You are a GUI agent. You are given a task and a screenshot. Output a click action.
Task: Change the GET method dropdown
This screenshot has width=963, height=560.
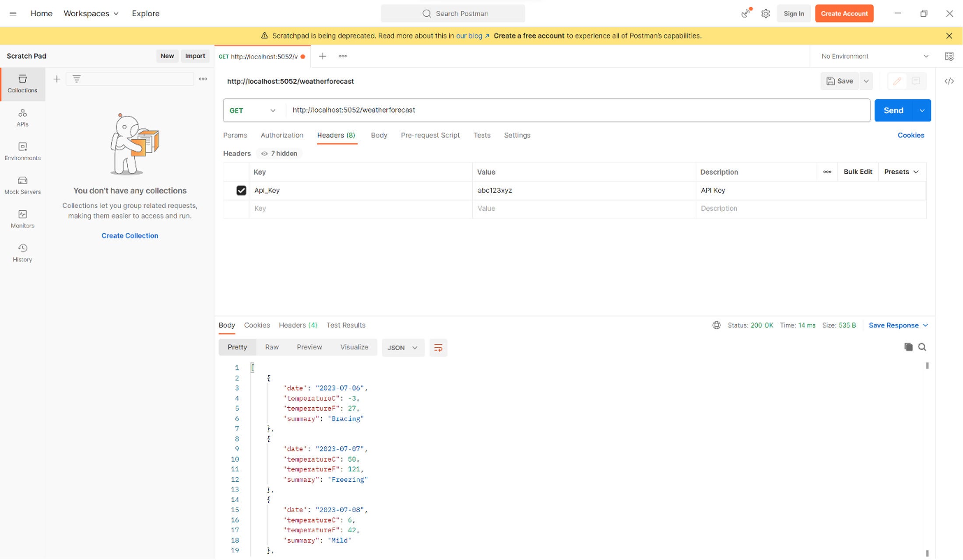pyautogui.click(x=253, y=111)
